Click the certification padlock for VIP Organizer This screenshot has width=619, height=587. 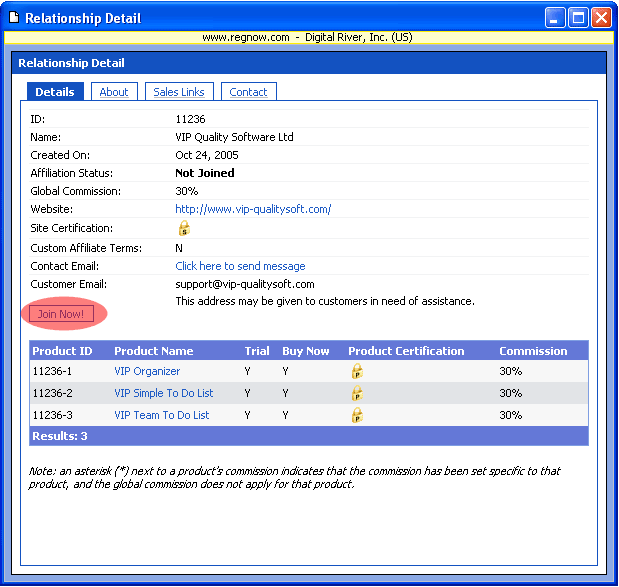click(357, 371)
